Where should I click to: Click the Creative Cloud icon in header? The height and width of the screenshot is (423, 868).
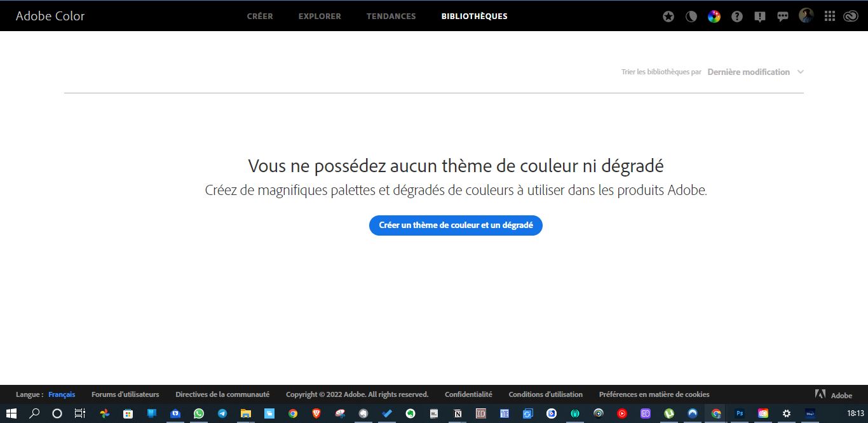coord(851,17)
